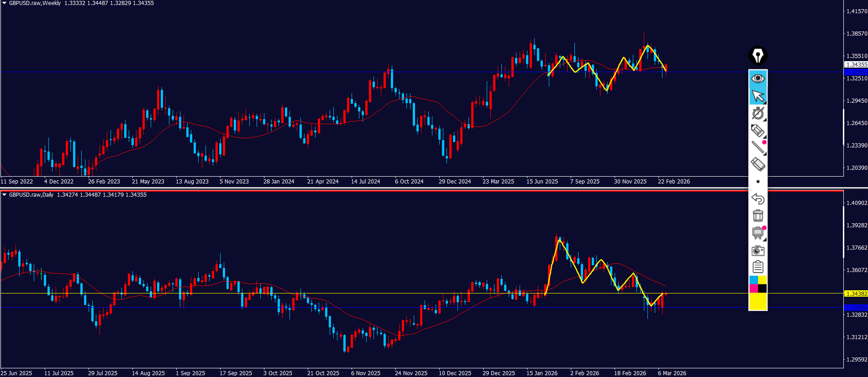The width and height of the screenshot is (868, 377).
Task: Take a screenshot with the camera icon
Action: (x=758, y=251)
